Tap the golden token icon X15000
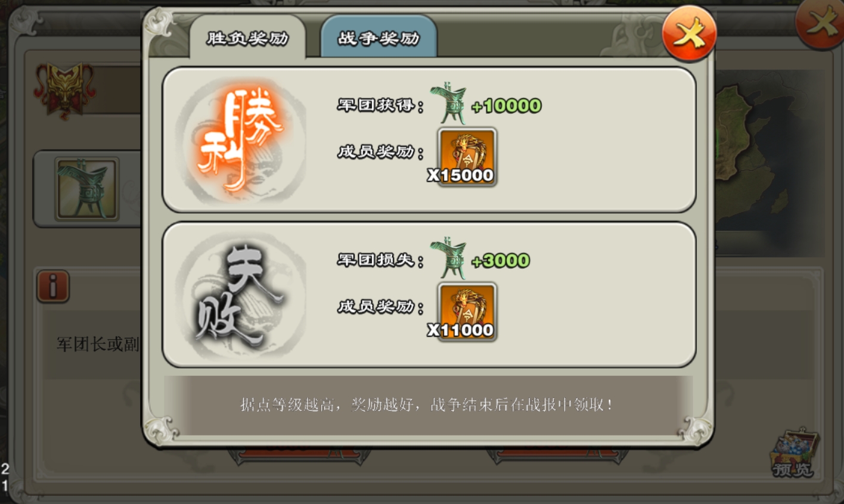 (467, 157)
